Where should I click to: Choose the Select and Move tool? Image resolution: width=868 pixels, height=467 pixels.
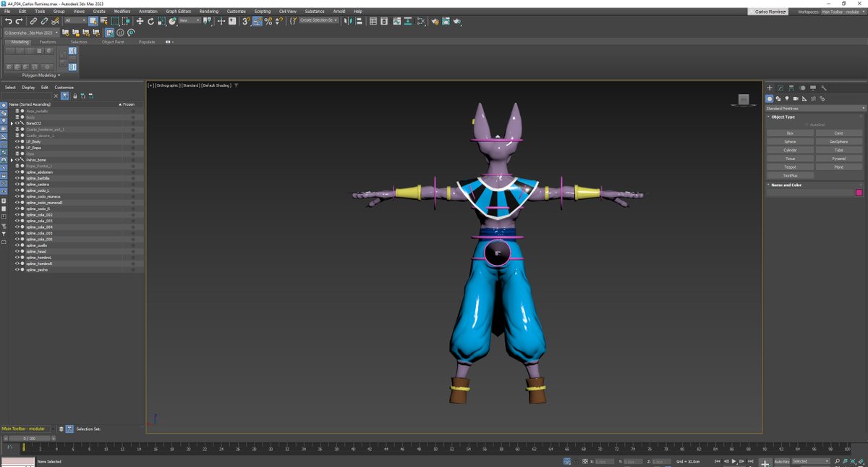pyautogui.click(x=140, y=21)
